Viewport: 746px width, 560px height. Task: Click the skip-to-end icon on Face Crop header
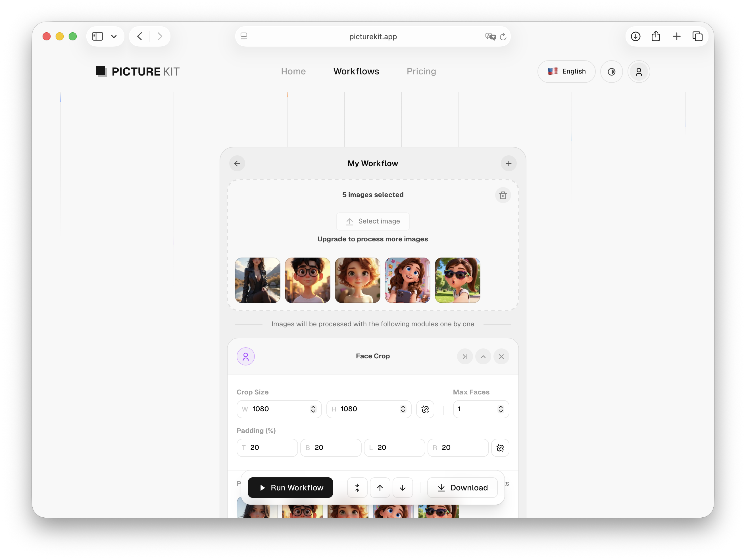(x=465, y=356)
